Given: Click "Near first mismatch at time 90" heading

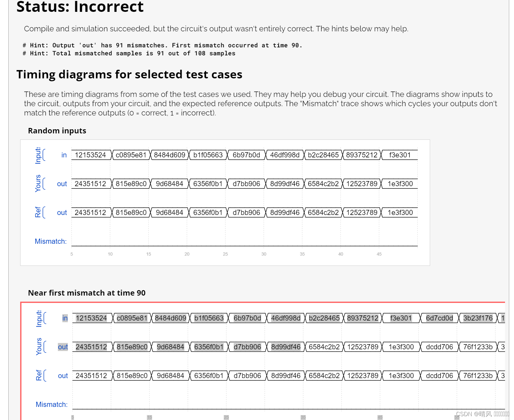Looking at the screenshot, I should (x=86, y=293).
